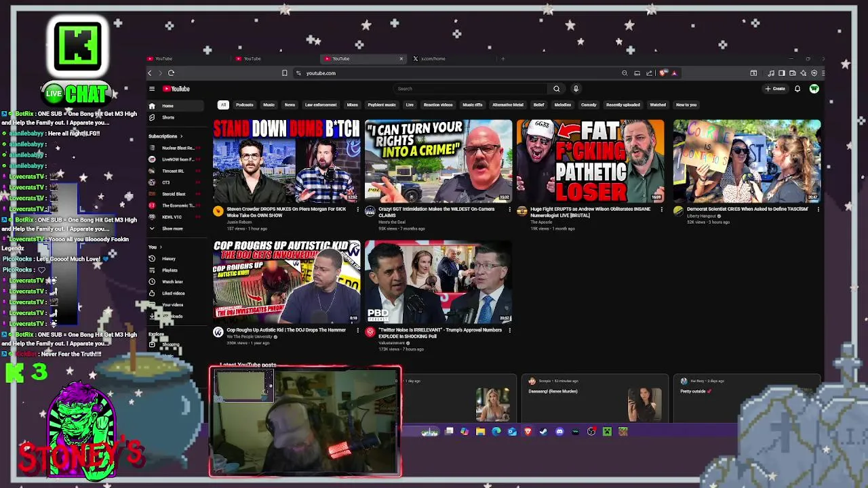Image resolution: width=868 pixels, height=488 pixels.
Task: Start voice search with microphone icon
Action: 576,89
